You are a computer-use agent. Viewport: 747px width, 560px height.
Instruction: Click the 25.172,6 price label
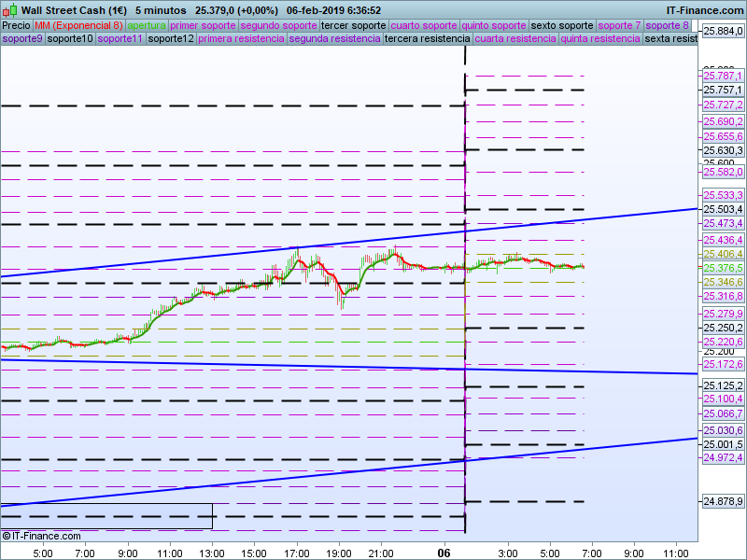click(723, 364)
